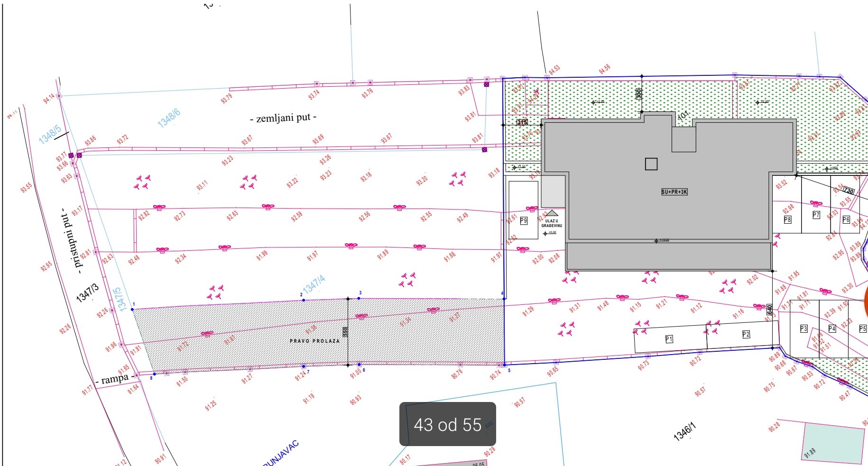
Task: Click the "43 od 55" page counter
Action: pos(447,424)
